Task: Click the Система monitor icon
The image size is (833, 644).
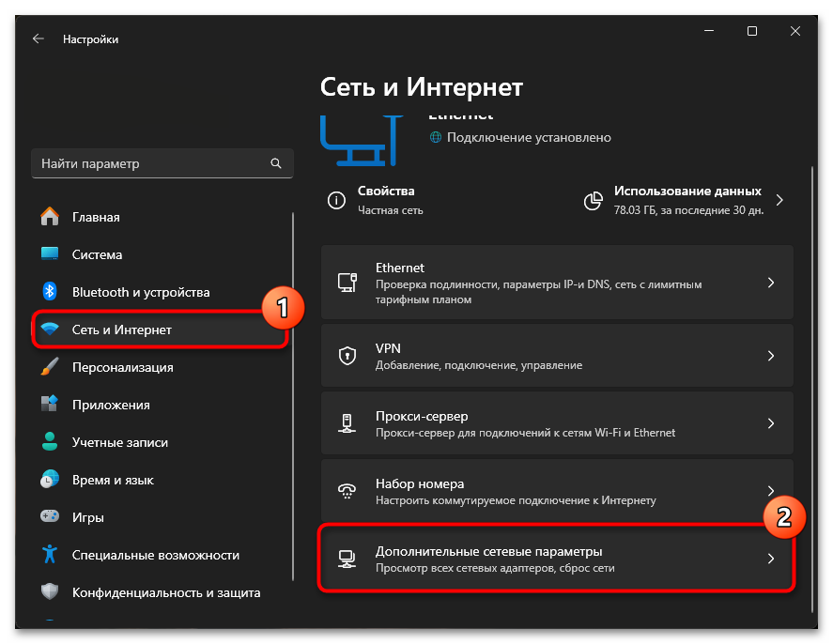Action: point(50,253)
